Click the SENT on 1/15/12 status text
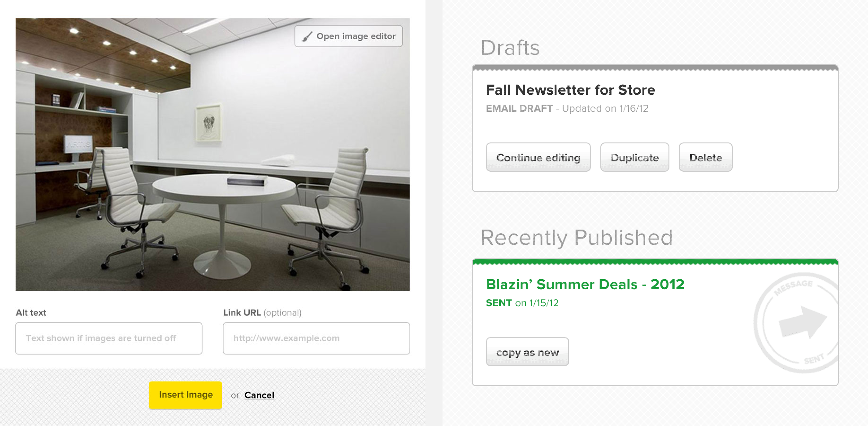The image size is (868, 426). pos(522,303)
